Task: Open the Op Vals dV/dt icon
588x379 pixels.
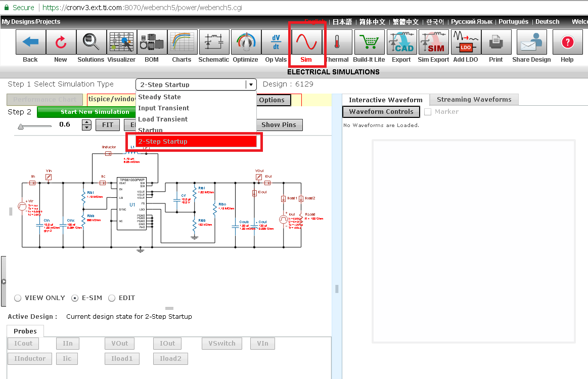Action: [x=276, y=43]
